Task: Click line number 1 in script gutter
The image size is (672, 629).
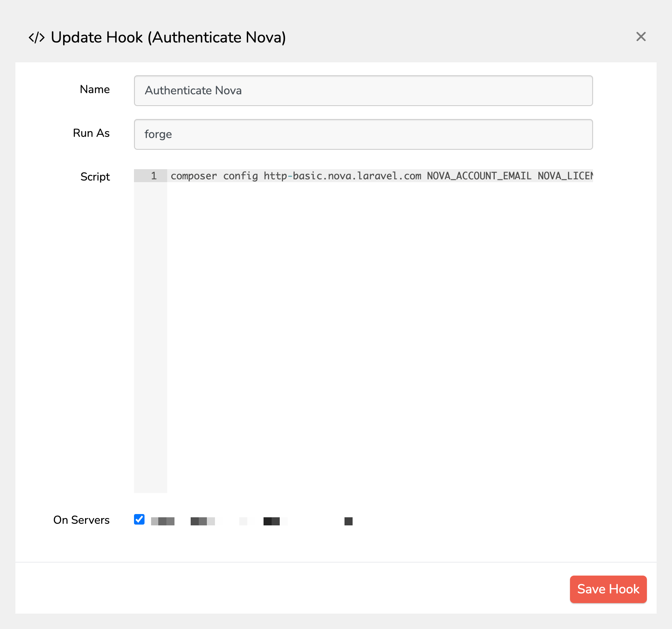Action: coord(153,176)
